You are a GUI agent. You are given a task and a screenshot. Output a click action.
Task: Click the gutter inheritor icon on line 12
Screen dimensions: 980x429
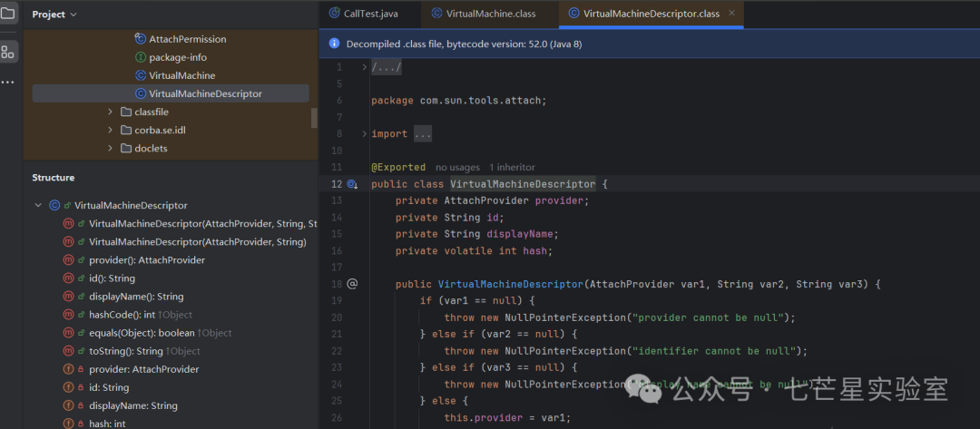(x=352, y=184)
